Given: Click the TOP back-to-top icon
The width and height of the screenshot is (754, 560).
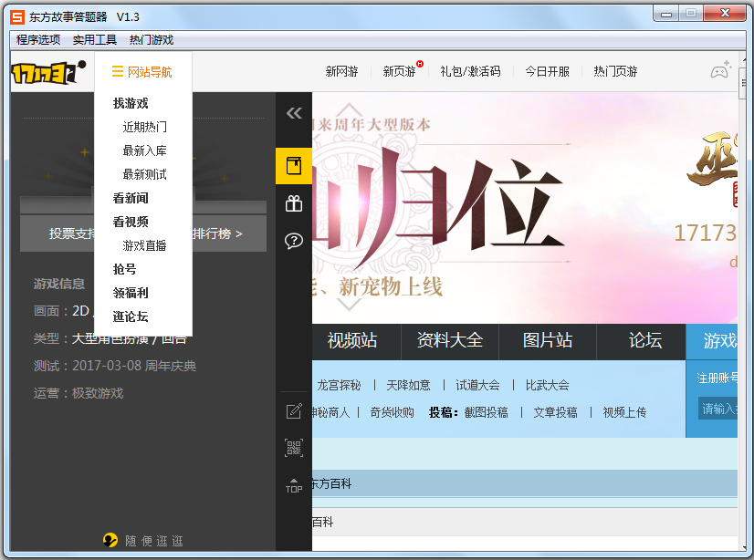Looking at the screenshot, I should pos(293,484).
